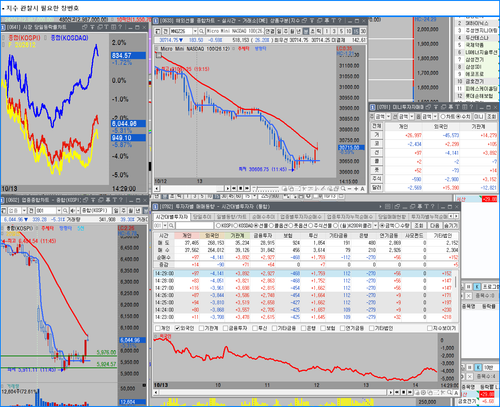Image resolution: width=500 pixels, height=407 pixels.
Task: Click the font T icon in market fluctuation chart title bar
Action: [x=107, y=27]
